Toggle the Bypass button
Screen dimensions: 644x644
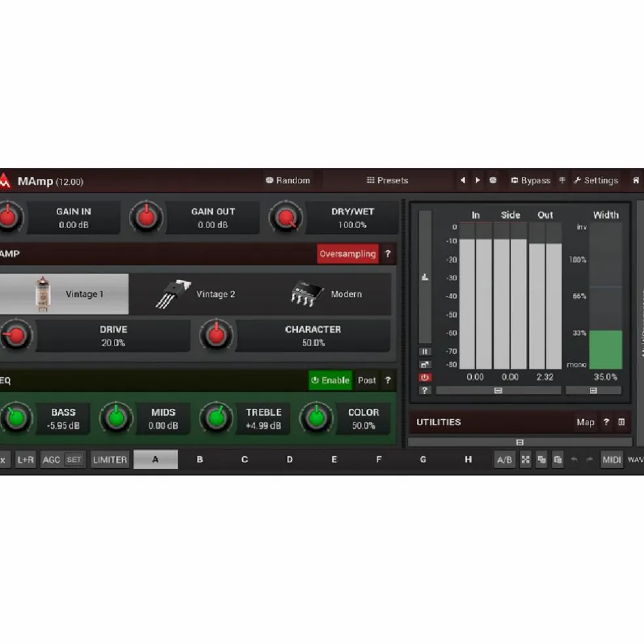[530, 180]
